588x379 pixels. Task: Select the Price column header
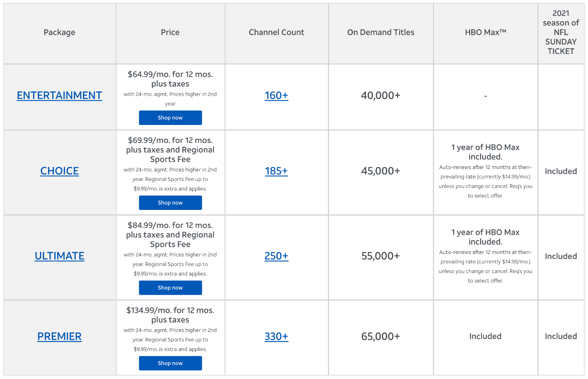[170, 32]
